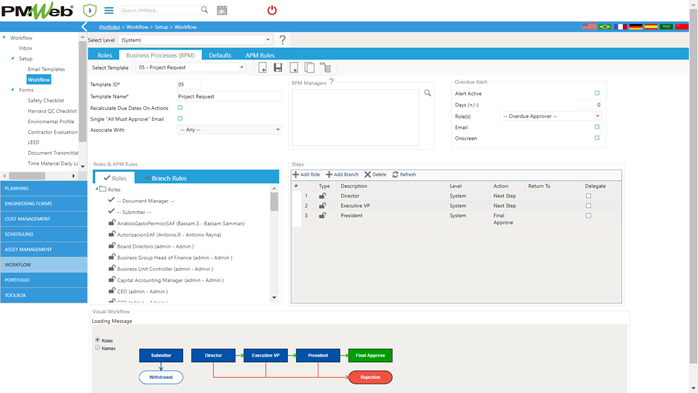Click the Delete button in Steps
This screenshot has height=393, width=698.
pyautogui.click(x=375, y=174)
